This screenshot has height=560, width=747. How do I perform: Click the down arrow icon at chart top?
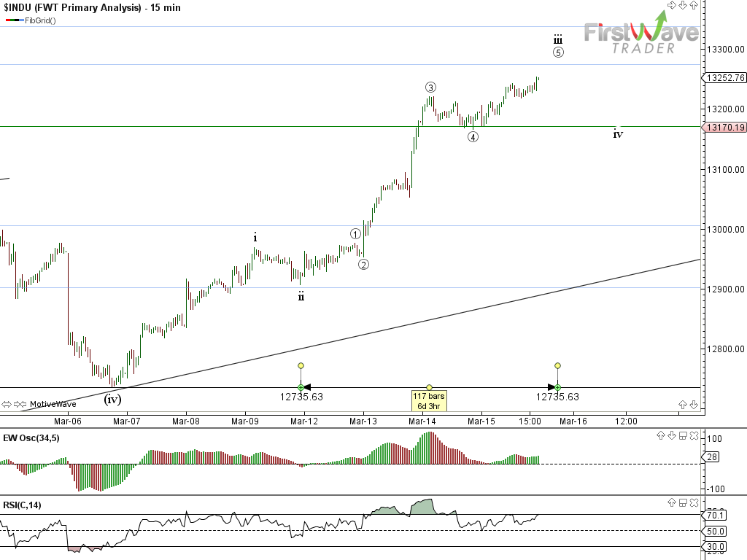pyautogui.click(x=684, y=5)
